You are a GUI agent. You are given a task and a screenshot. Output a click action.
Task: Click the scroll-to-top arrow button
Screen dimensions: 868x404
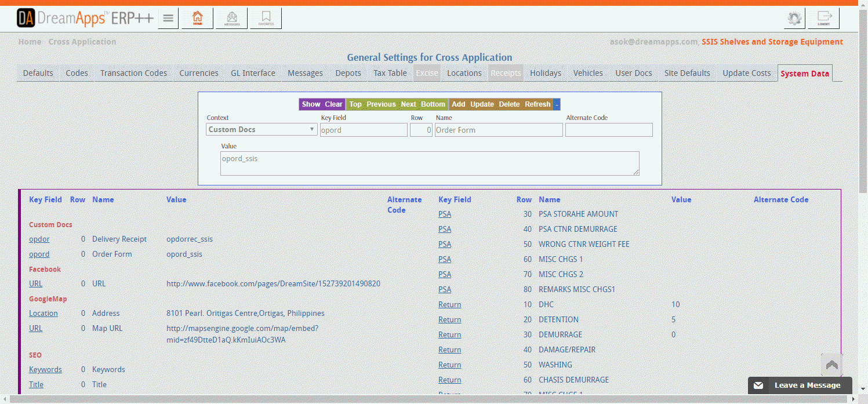pos(831,365)
